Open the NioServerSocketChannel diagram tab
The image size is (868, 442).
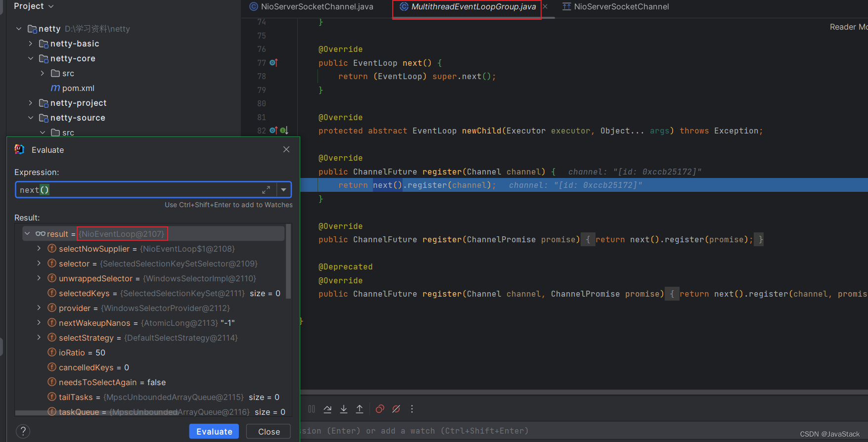click(x=616, y=6)
